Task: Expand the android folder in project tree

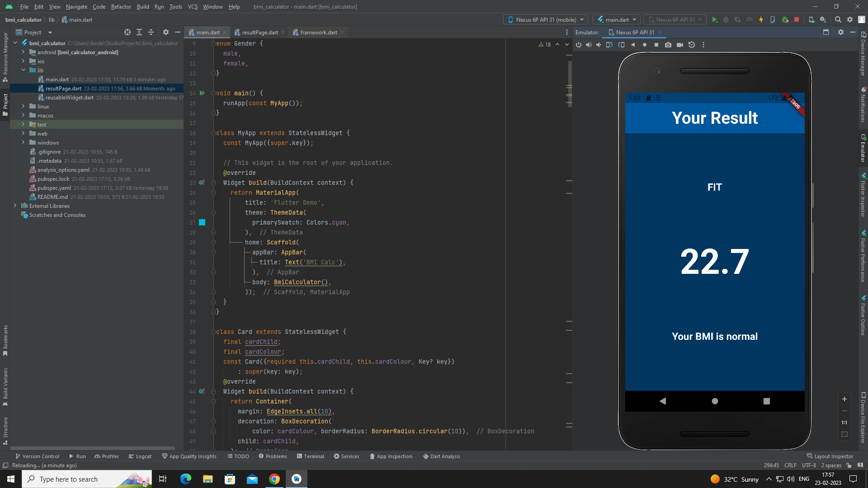Action: (x=23, y=52)
